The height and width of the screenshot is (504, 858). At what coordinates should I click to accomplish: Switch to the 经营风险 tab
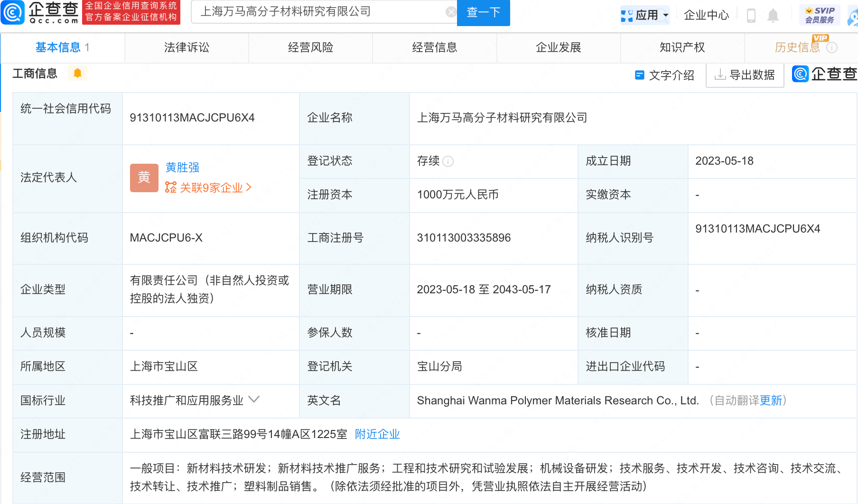click(x=310, y=47)
